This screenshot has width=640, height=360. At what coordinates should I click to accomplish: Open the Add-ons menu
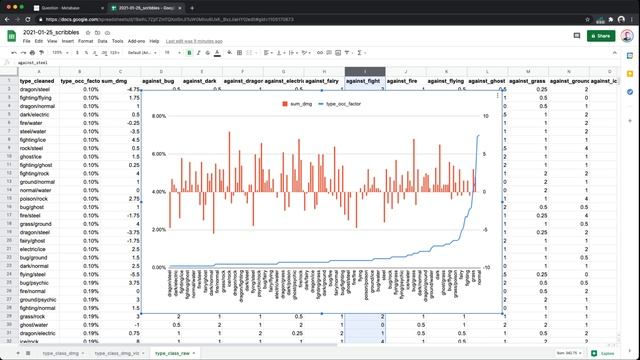click(136, 41)
